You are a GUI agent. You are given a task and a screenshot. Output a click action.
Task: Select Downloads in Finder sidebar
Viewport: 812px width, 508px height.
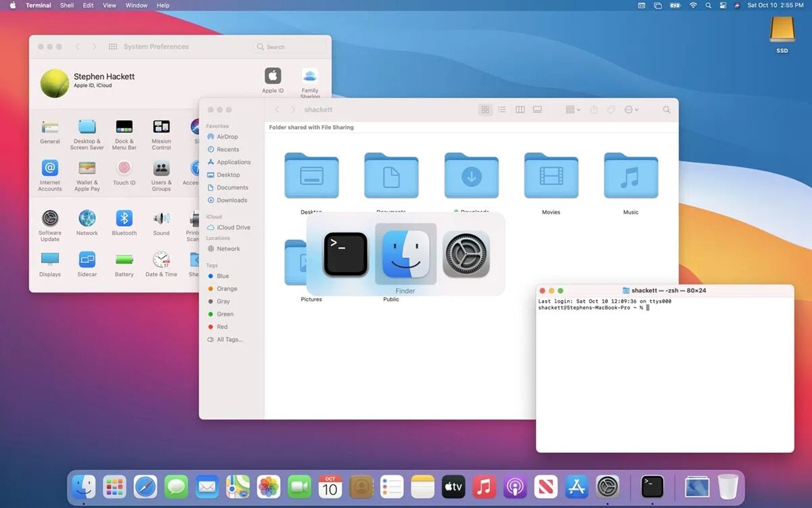click(x=227, y=200)
